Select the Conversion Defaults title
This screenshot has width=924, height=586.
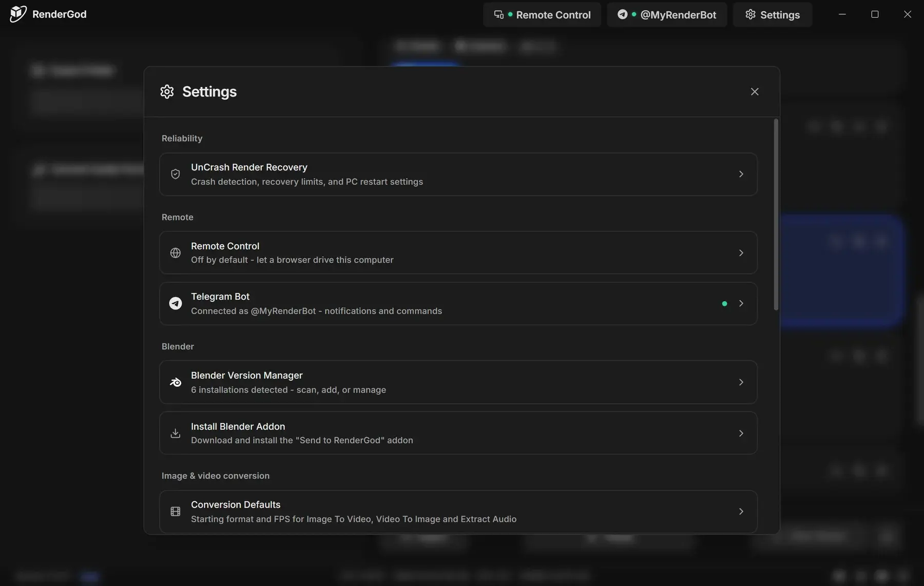click(236, 505)
